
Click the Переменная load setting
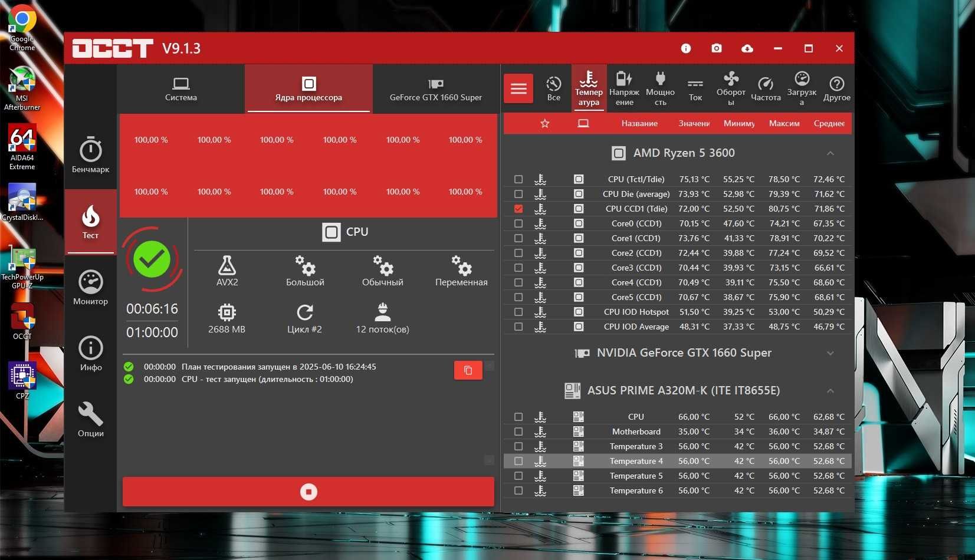pyautogui.click(x=461, y=271)
